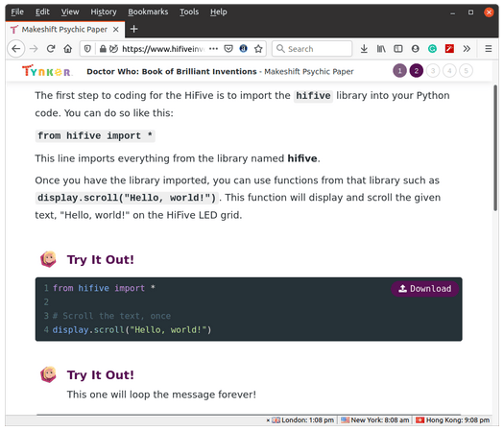The width and height of the screenshot is (504, 431).
Task: Click the browser back arrow button
Action: tap(15, 49)
